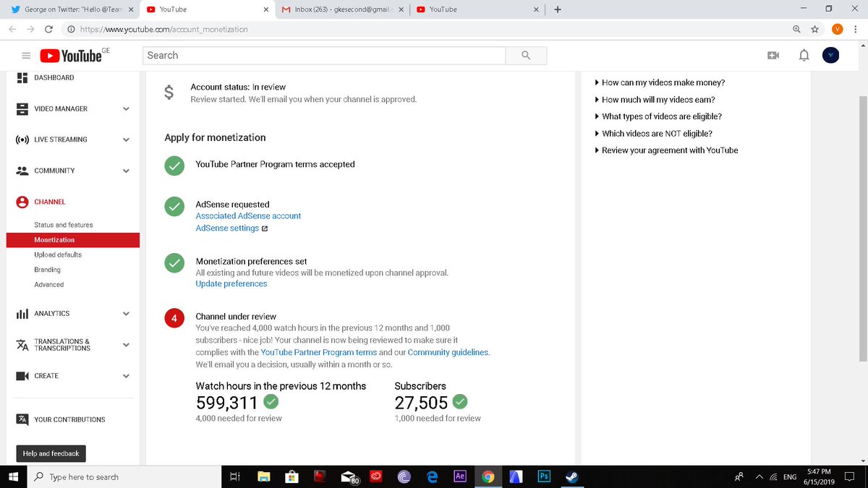Bookmark this page with the star icon
Viewport: 868px width, 488px height.
coord(815,29)
